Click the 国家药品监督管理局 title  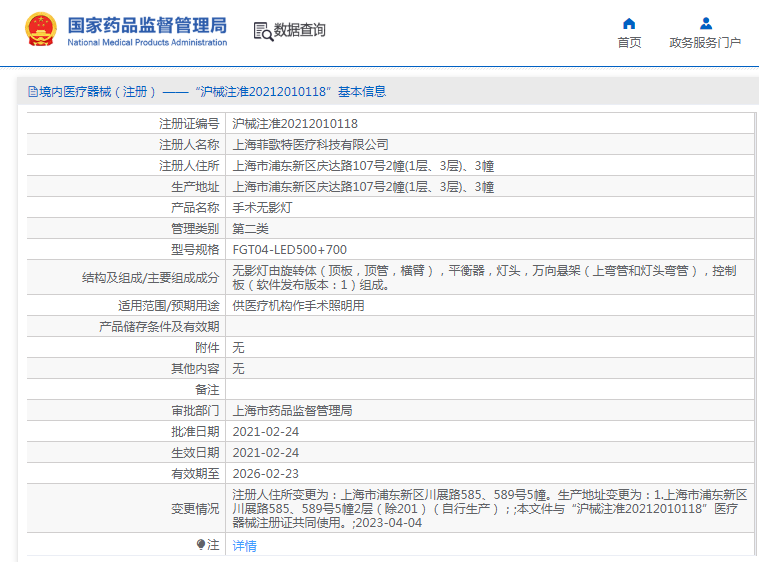click(147, 25)
